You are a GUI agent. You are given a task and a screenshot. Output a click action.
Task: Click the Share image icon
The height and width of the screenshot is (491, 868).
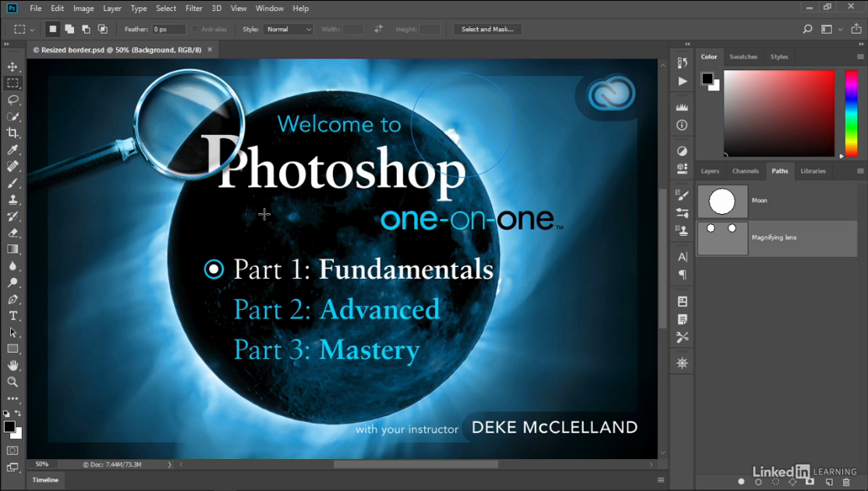856,30
